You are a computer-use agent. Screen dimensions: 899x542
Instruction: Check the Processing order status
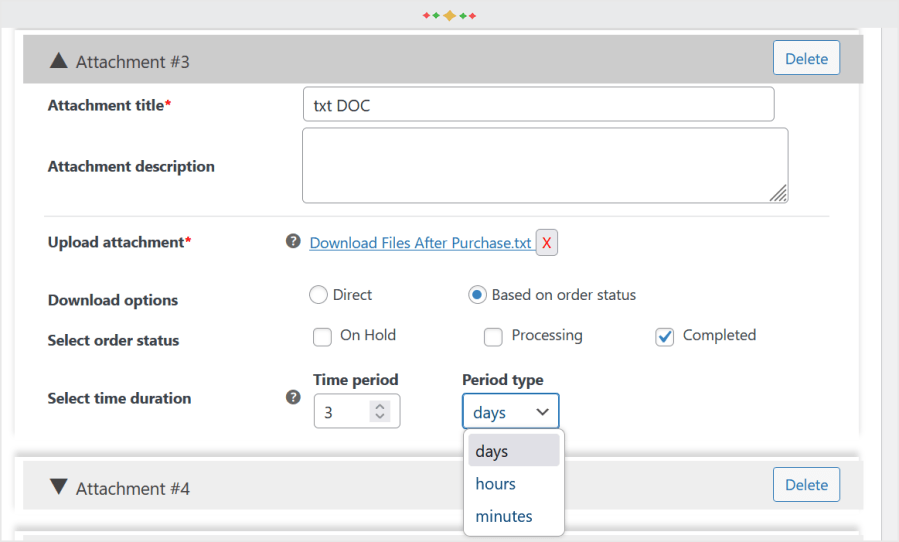click(493, 337)
